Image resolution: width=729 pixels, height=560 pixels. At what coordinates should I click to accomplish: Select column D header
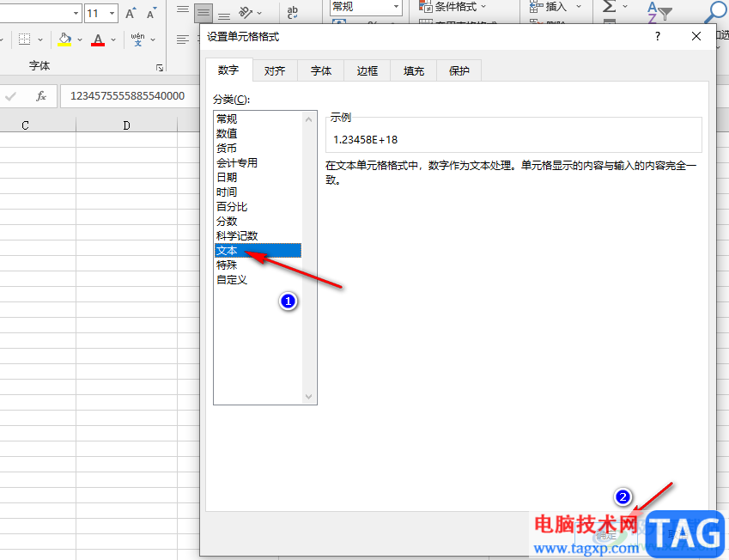[126, 125]
